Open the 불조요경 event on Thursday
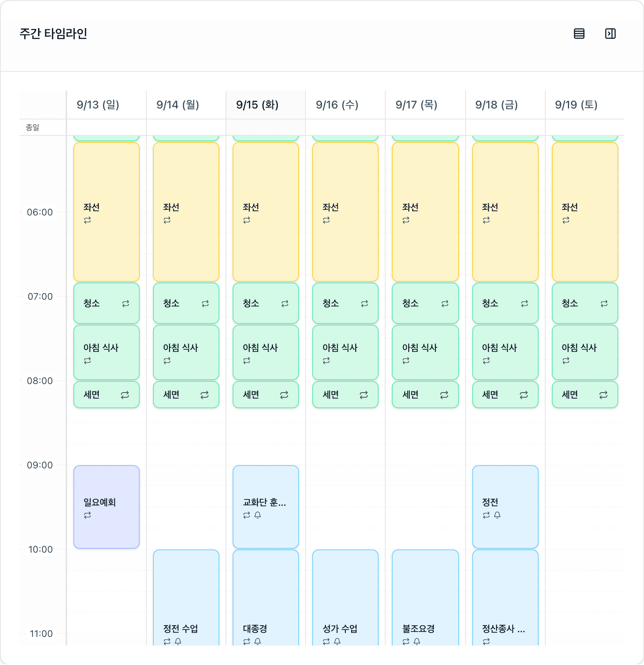The height and width of the screenshot is (665, 644). coord(425,598)
